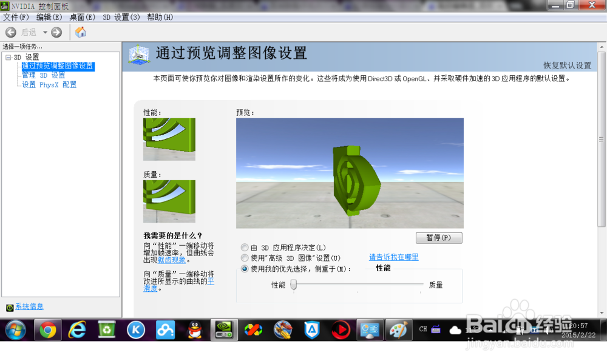Open the 帮助(H) menu
Image resolution: width=607 pixels, height=364 pixels.
pyautogui.click(x=160, y=18)
